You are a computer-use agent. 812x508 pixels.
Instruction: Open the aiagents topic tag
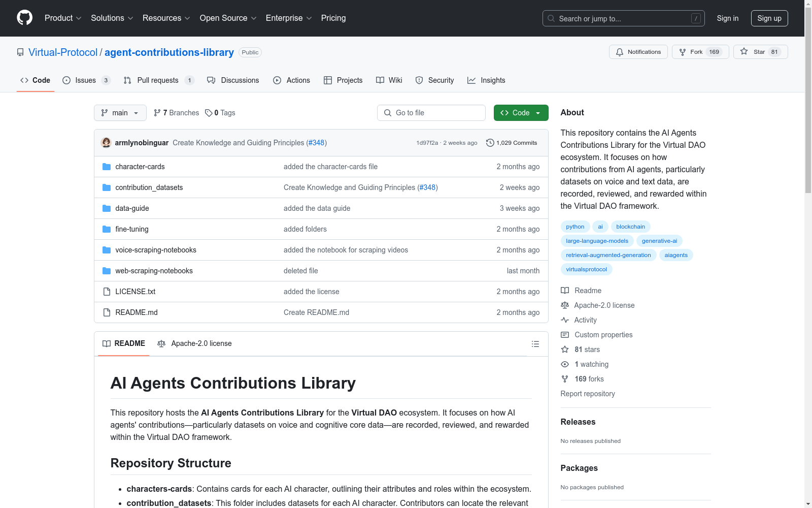(676, 255)
